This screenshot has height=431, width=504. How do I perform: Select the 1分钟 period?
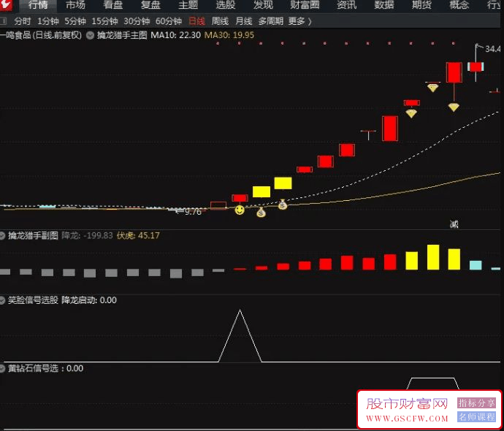click(x=48, y=21)
